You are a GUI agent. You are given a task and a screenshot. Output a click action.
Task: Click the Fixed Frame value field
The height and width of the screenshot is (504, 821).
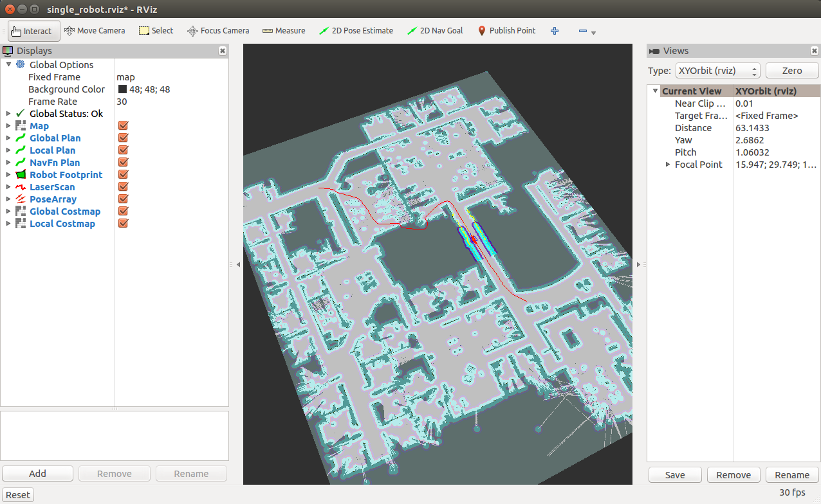pyautogui.click(x=171, y=77)
